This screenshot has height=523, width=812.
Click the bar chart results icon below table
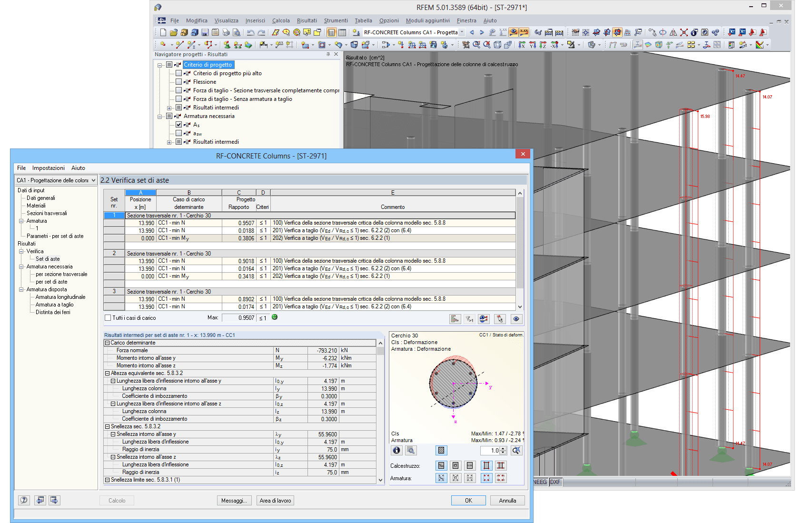[x=455, y=319]
